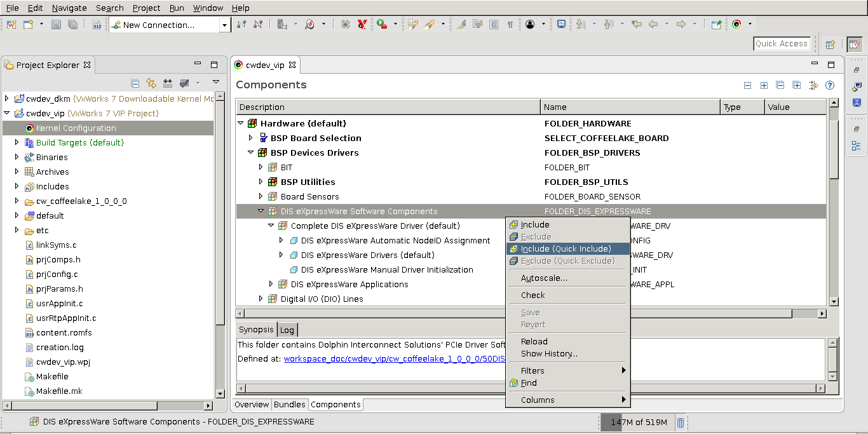This screenshot has width=868, height=434.
Task: Collapse the cwdev_vip project tree node
Action: pyautogui.click(x=7, y=113)
